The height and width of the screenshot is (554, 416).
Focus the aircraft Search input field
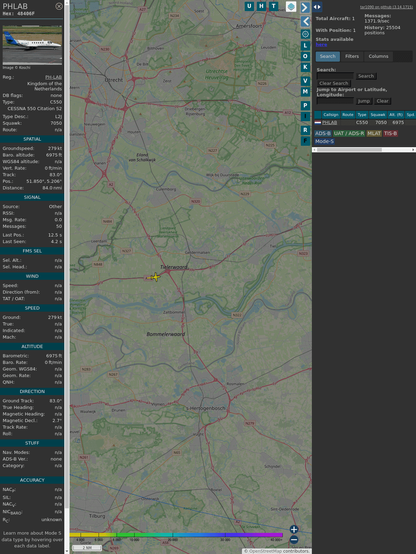pos(335,76)
